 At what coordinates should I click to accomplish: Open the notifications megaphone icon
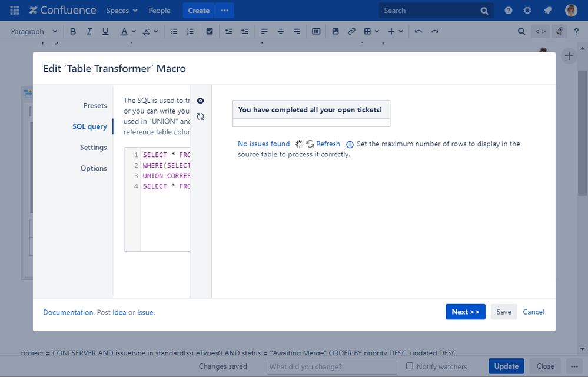coord(548,11)
